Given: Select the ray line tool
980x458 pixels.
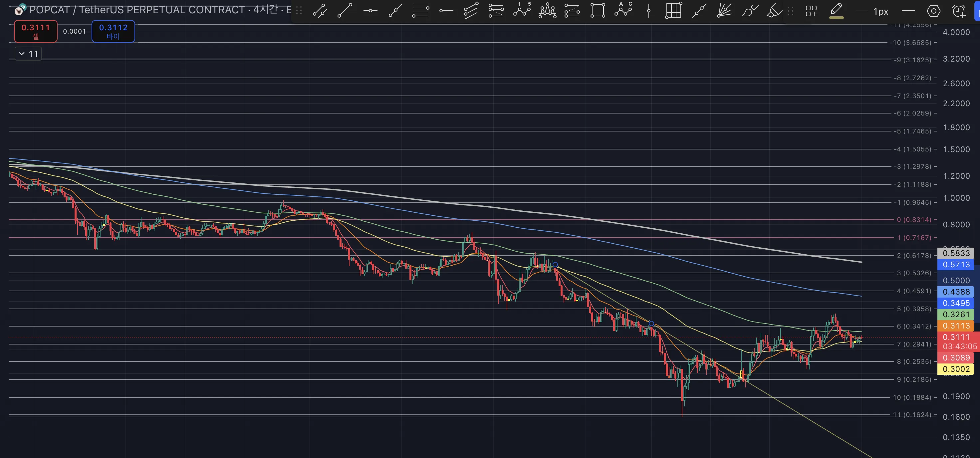Looking at the screenshot, I should coord(395,11).
